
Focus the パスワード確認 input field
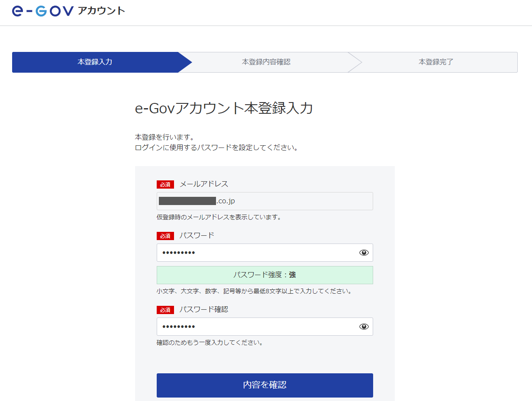tap(255, 327)
